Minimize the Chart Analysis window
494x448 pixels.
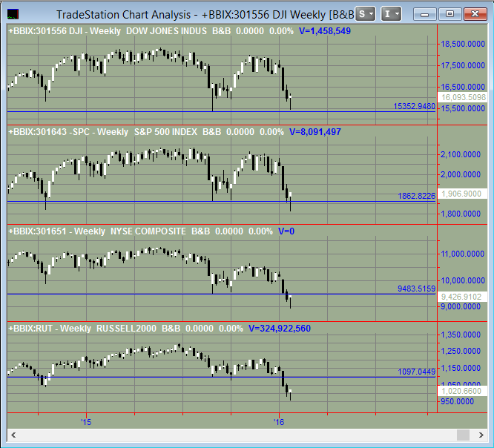tap(424, 14)
